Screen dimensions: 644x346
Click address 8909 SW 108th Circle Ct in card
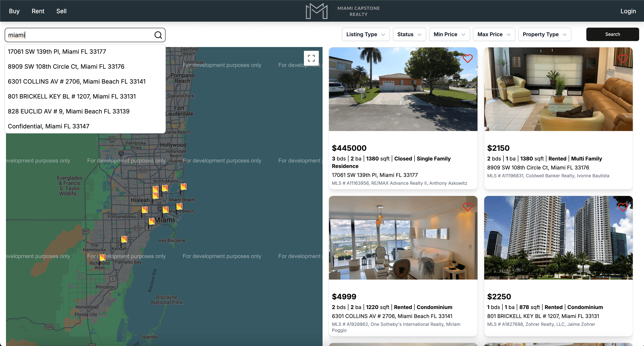(538, 168)
